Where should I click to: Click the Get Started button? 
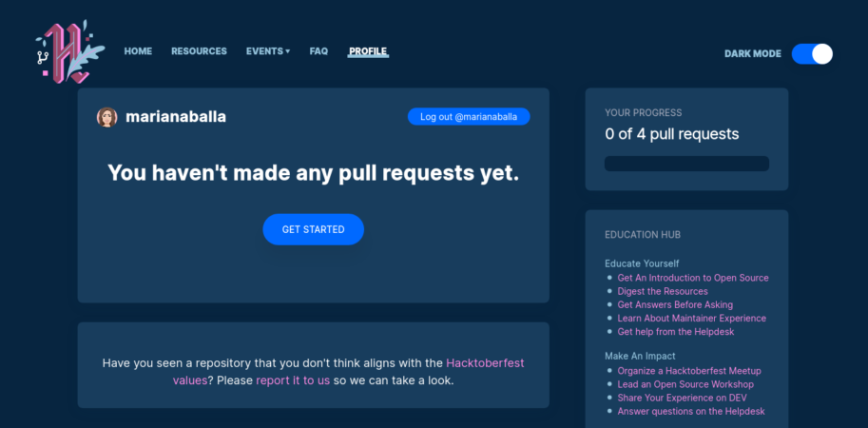click(x=314, y=229)
